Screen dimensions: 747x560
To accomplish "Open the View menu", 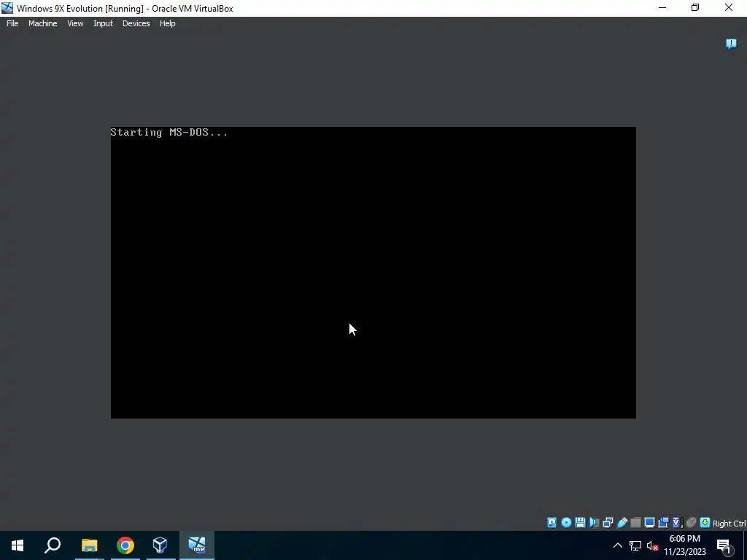I will coord(75,23).
